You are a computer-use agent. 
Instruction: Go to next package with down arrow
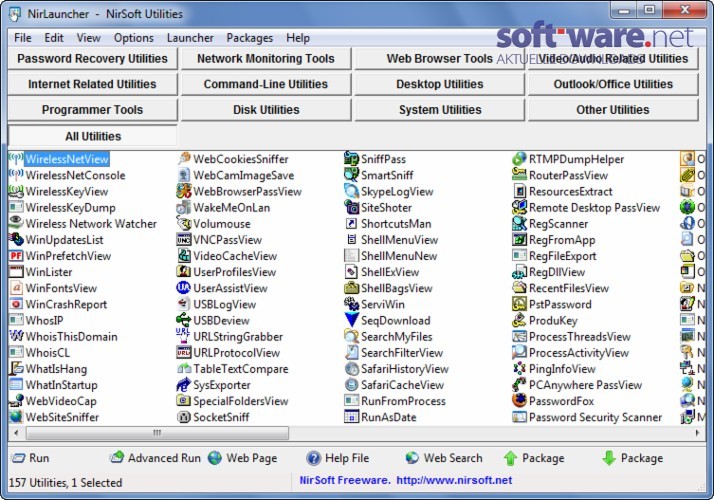coord(632,458)
